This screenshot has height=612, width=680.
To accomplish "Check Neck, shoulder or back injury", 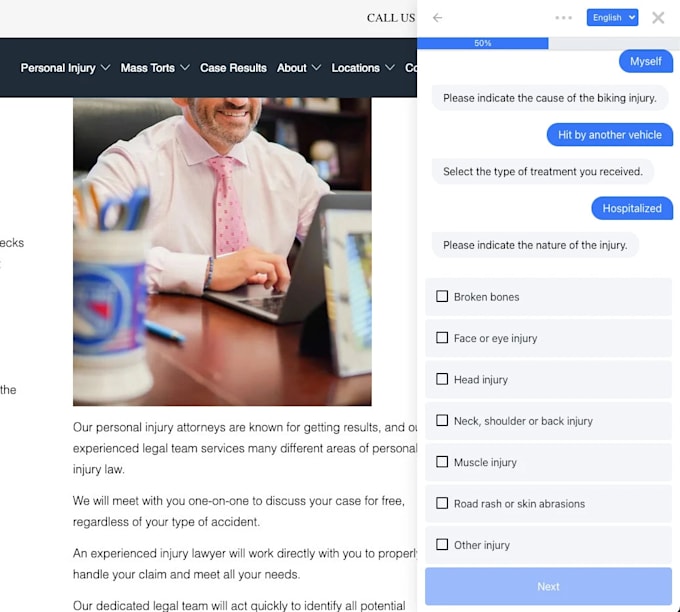I will point(442,420).
